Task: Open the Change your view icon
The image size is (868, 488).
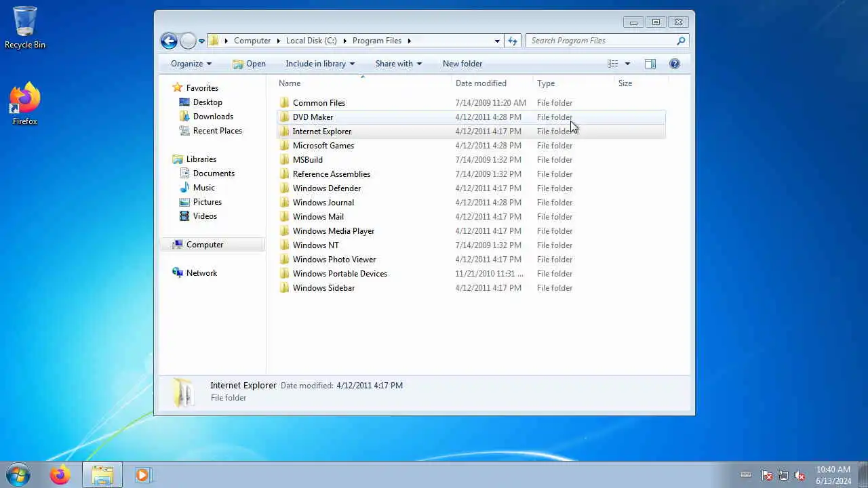Action: [613, 64]
